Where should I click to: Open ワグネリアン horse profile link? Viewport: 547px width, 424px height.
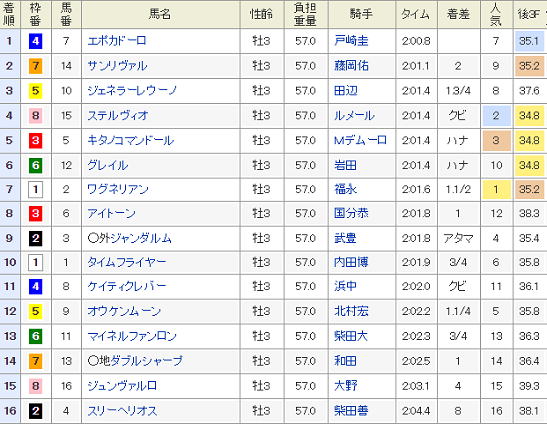coord(118,189)
